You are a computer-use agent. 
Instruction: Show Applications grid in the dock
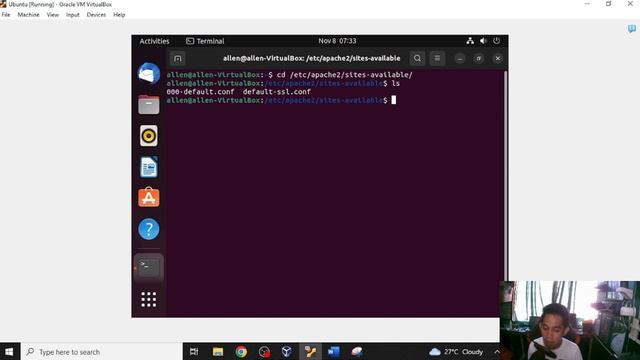point(149,299)
